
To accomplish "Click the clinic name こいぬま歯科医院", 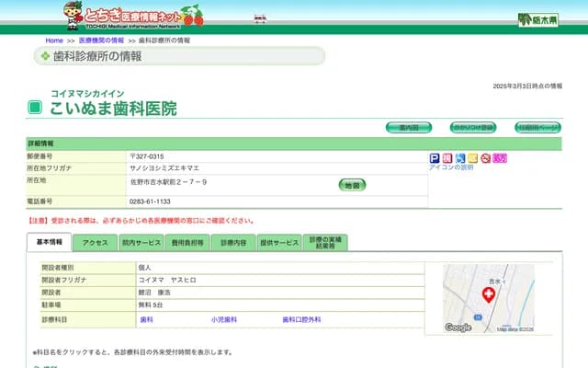I will pyautogui.click(x=113, y=109).
